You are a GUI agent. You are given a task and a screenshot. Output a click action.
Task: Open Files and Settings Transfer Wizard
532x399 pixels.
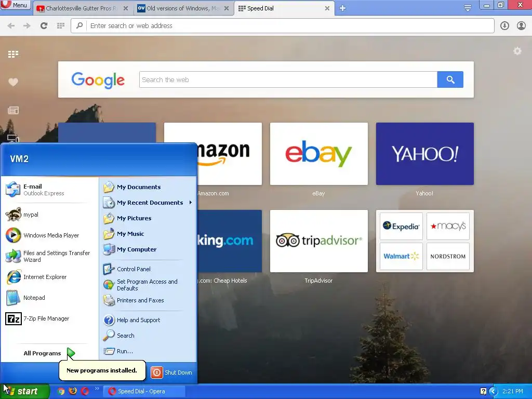49,256
